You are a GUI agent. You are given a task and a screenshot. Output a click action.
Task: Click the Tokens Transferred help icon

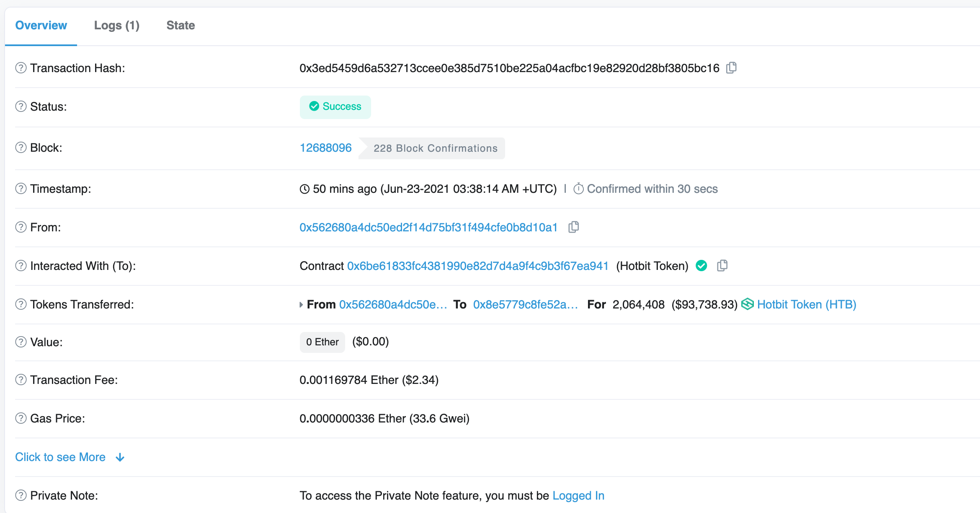[21, 304]
